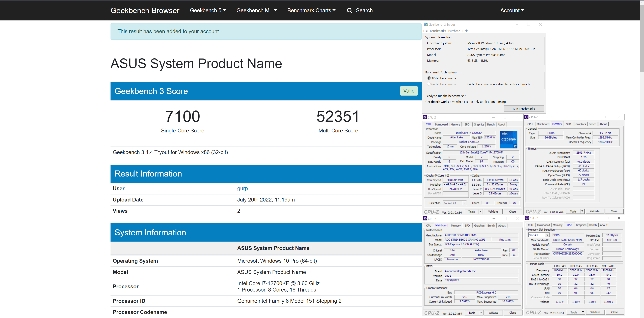Select the 32-bit benchmarks radio button
Viewport: 644px width, 318px height.
[429, 78]
